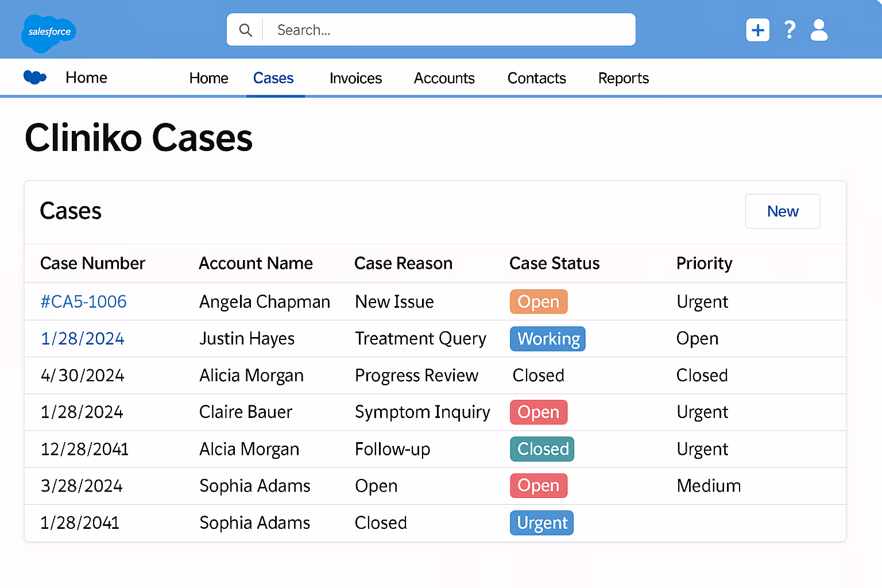This screenshot has height=588, width=882.
Task: Open the Accounts tab
Action: 444,78
